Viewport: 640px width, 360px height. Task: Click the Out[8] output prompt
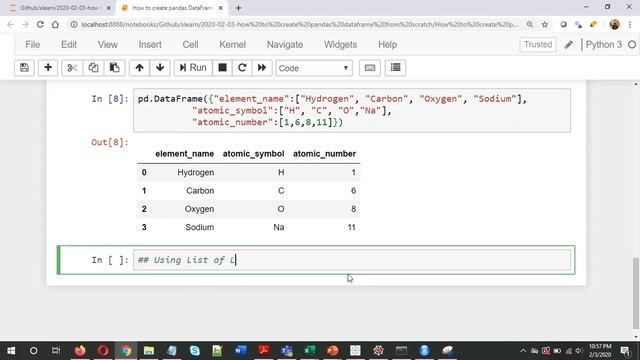109,142
